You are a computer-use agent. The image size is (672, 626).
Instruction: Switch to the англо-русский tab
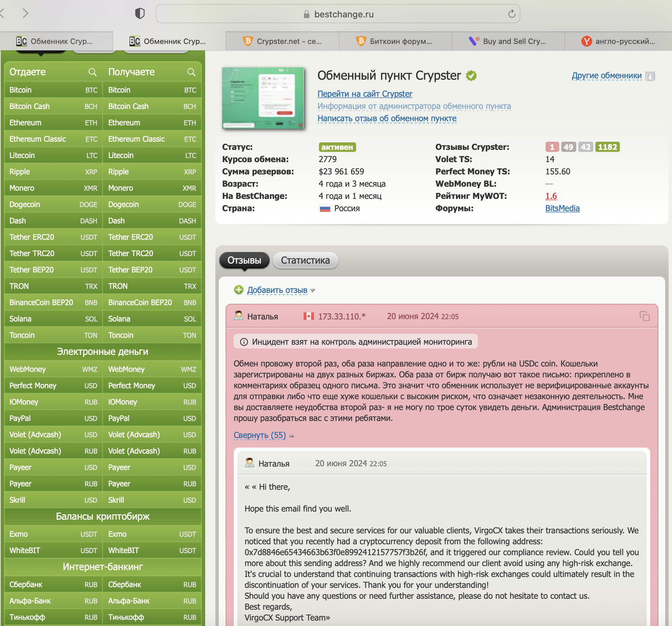(x=618, y=41)
